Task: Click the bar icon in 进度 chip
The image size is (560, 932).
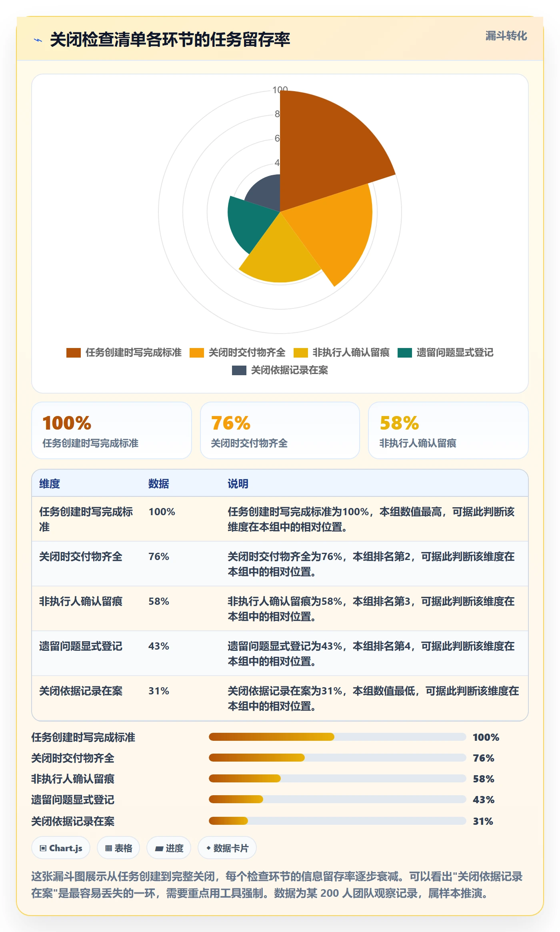Action: 159,848
